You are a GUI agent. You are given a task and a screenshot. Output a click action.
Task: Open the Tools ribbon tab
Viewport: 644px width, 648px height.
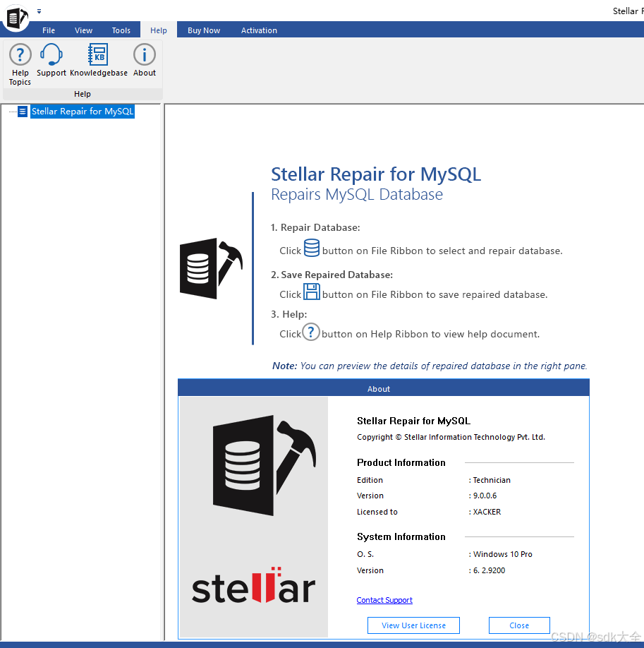121,30
